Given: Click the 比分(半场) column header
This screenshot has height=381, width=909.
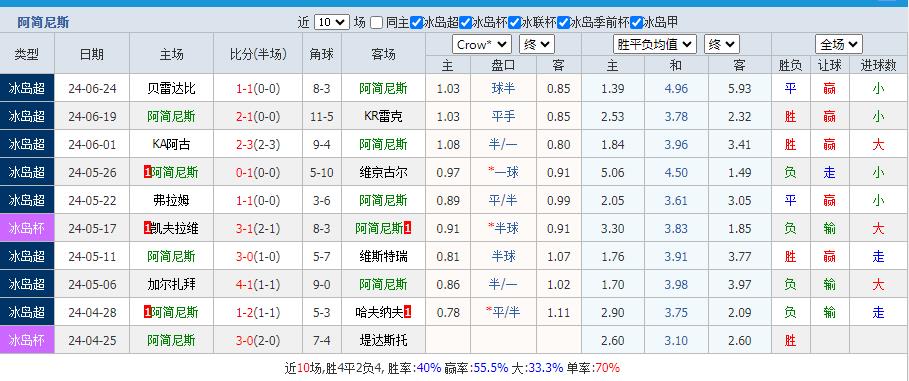Looking at the screenshot, I should click(258, 54).
